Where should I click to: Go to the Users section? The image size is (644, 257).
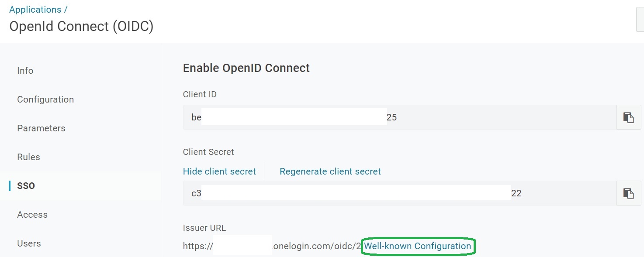29,243
